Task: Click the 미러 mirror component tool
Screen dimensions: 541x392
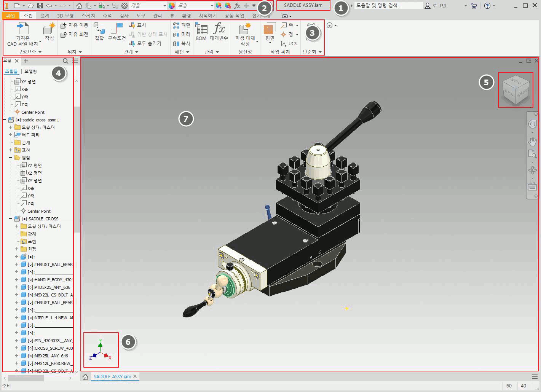Action: click(182, 34)
